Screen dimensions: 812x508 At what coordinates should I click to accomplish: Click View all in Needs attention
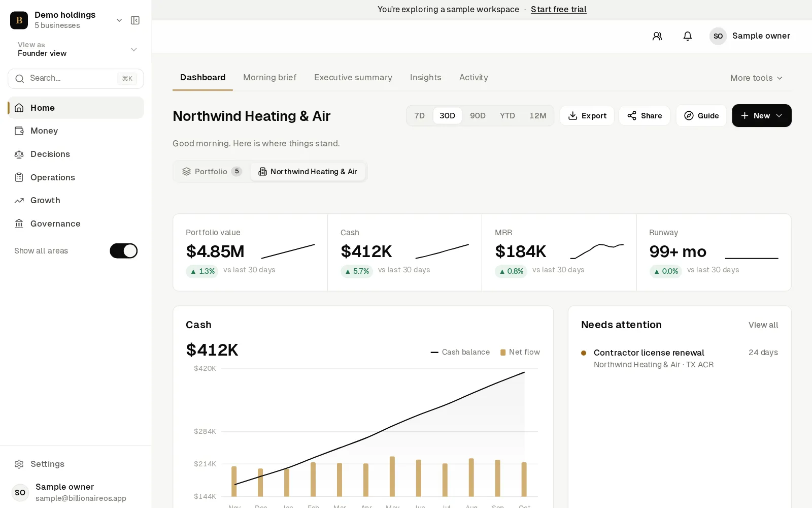tap(763, 325)
